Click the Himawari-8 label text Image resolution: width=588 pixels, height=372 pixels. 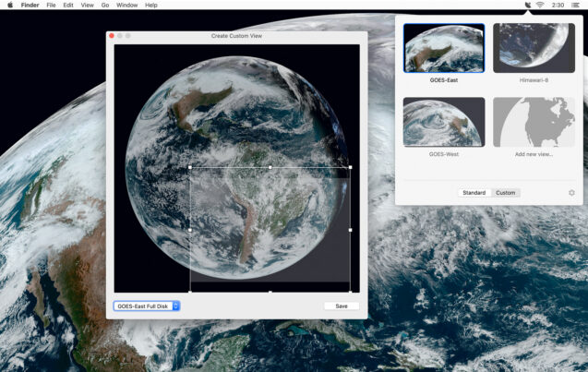pyautogui.click(x=534, y=80)
